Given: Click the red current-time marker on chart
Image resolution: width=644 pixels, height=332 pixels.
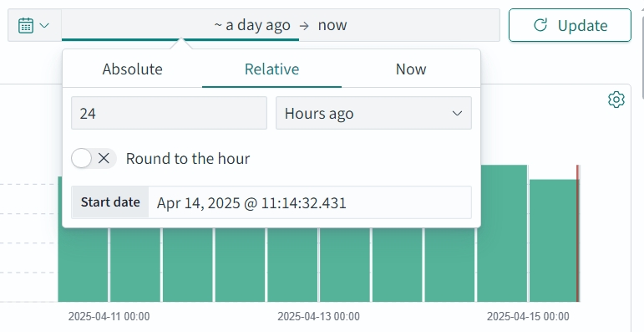Looking at the screenshot, I should coord(578,233).
